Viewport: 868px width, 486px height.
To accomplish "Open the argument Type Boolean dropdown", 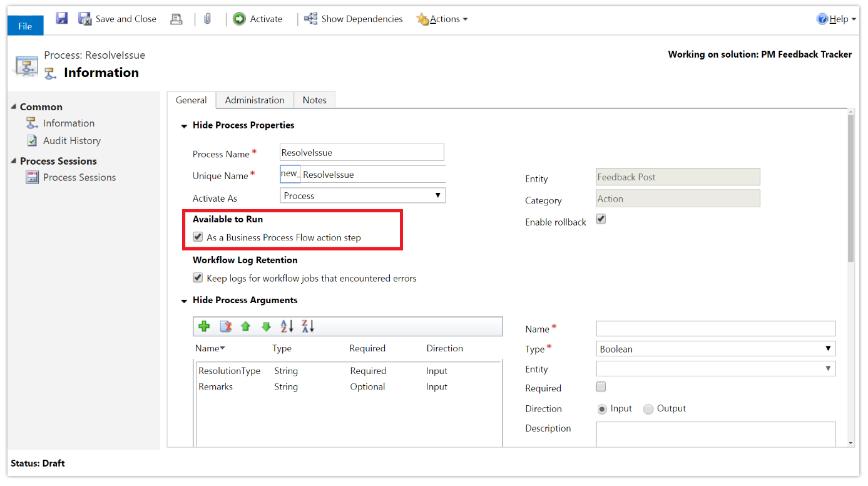I will pyautogui.click(x=715, y=349).
